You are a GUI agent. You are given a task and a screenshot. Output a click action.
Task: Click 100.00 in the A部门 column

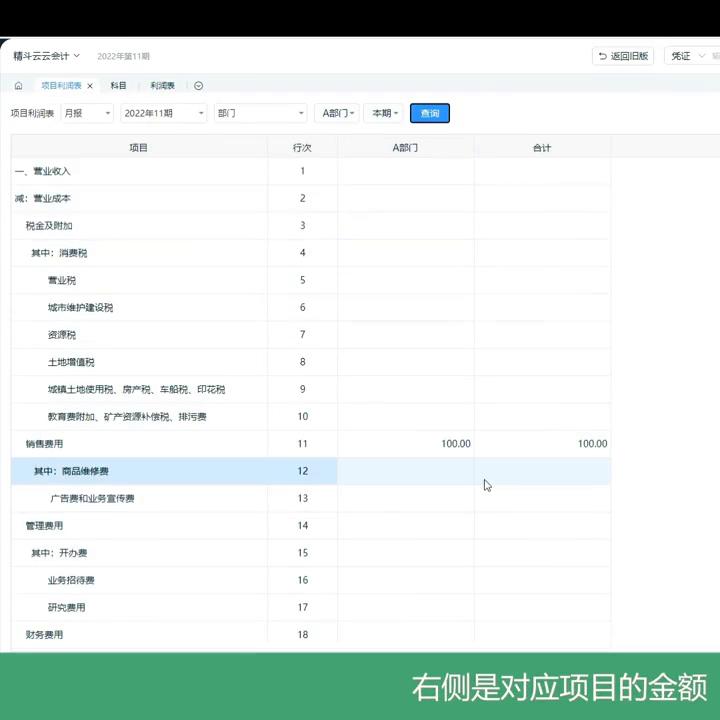tap(456, 444)
